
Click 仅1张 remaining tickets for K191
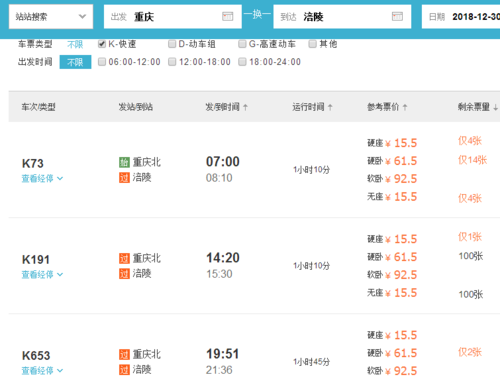pos(470,237)
